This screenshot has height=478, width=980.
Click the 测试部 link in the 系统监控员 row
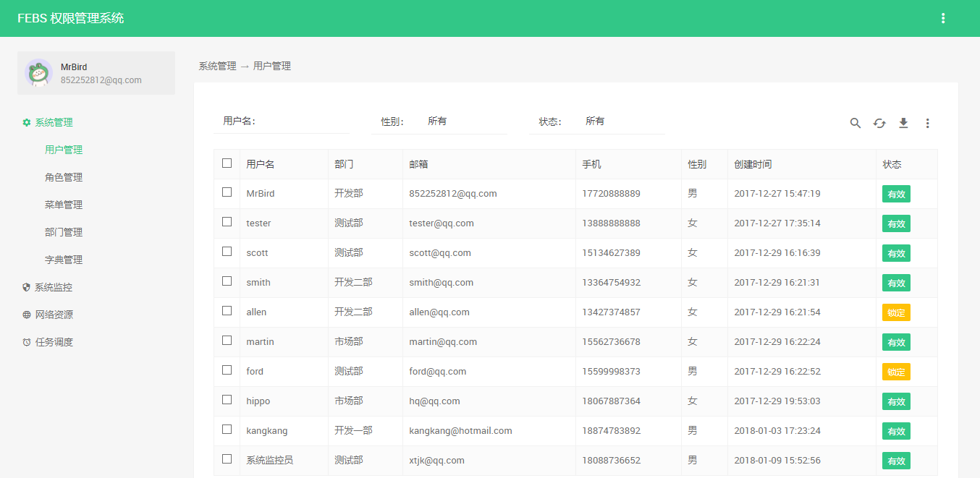(x=349, y=460)
